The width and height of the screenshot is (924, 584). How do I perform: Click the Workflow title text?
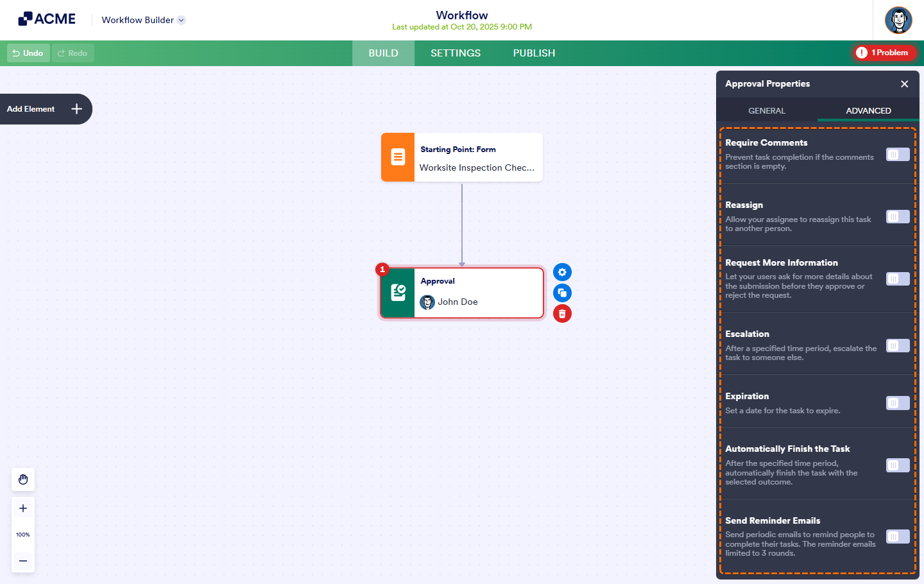pyautogui.click(x=462, y=15)
